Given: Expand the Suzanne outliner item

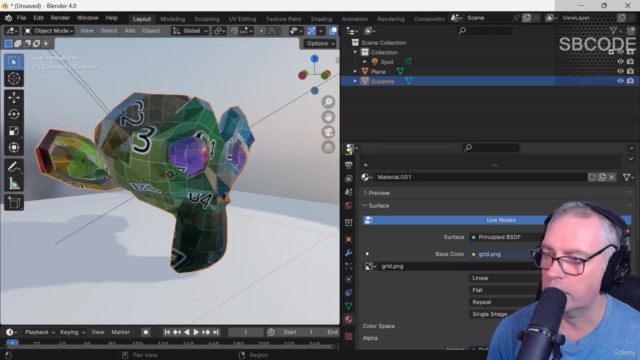Looking at the screenshot, I should point(355,81).
